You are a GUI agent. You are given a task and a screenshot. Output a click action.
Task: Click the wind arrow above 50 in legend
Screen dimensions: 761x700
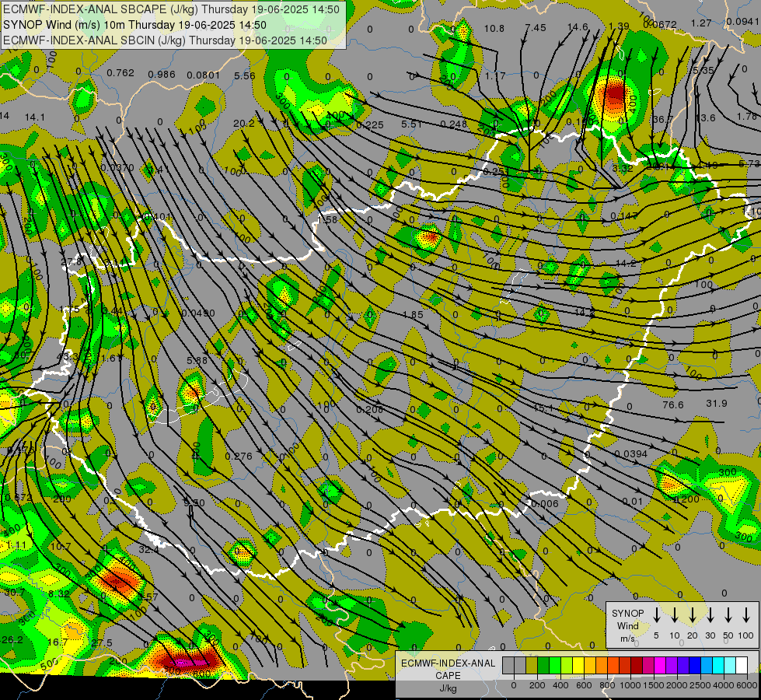[728, 615]
